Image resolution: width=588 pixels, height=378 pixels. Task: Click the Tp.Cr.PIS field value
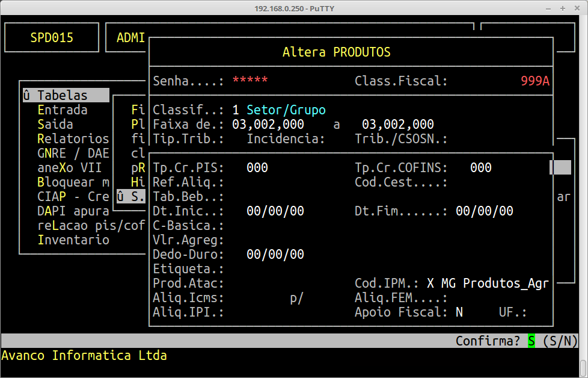click(x=257, y=168)
